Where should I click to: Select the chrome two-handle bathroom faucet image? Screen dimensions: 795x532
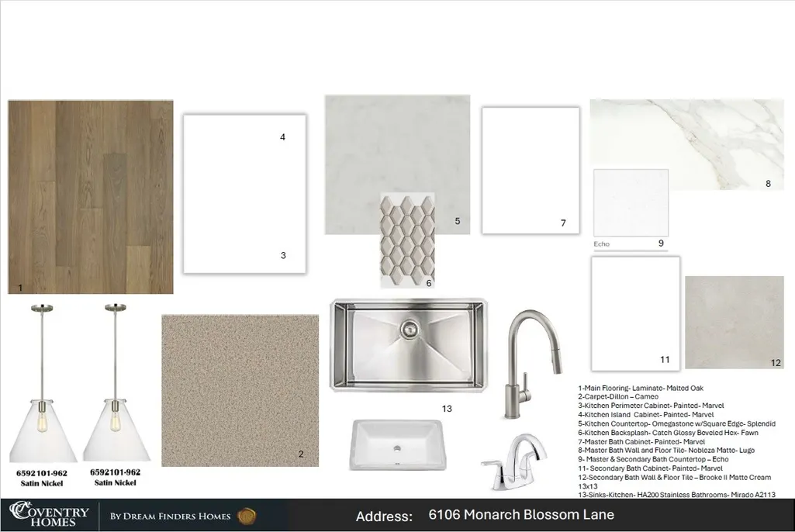[x=515, y=461]
